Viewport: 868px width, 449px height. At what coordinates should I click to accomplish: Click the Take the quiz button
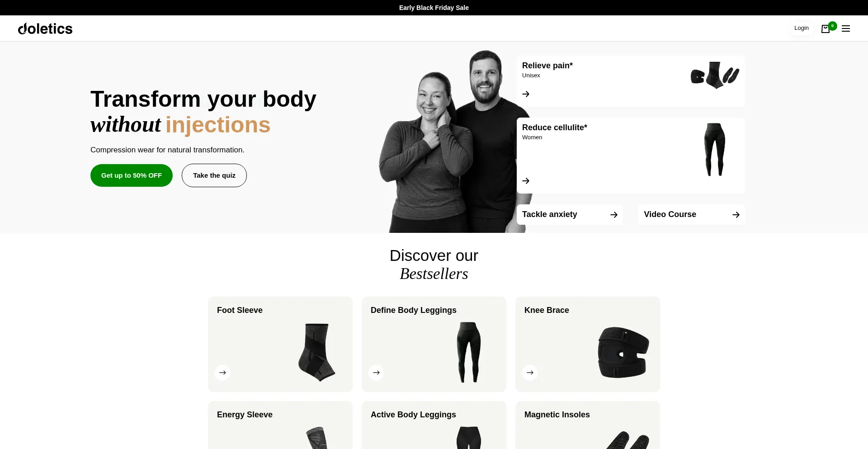point(214,175)
